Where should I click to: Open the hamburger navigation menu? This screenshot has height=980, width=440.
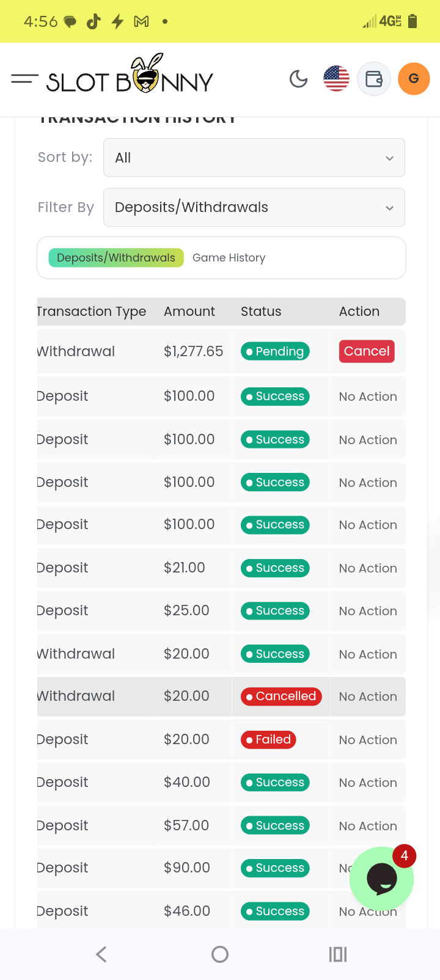point(24,79)
